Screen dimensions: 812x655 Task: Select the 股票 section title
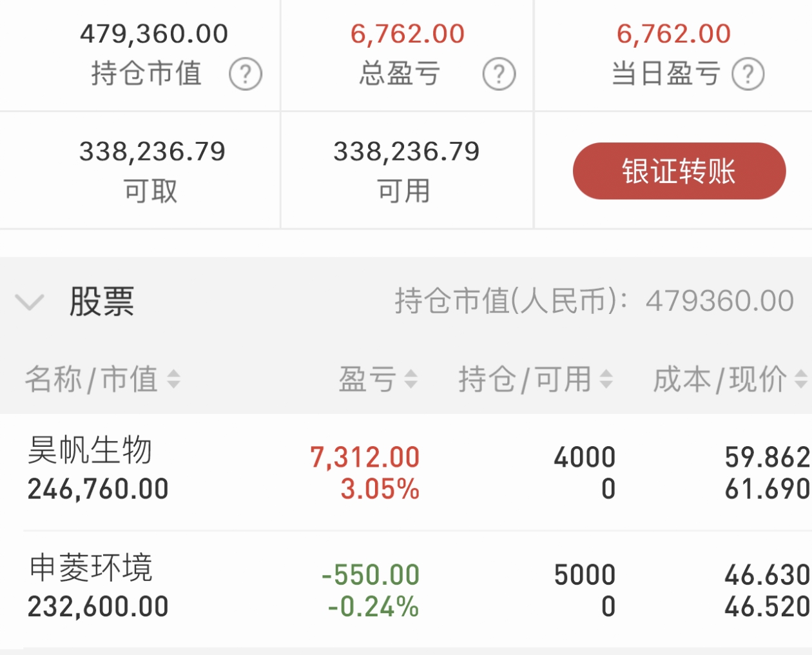click(102, 302)
